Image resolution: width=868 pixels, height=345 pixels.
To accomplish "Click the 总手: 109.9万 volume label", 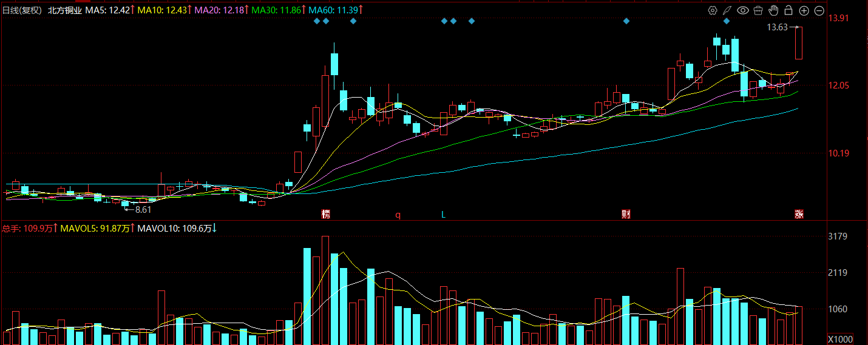I will coord(30,229).
